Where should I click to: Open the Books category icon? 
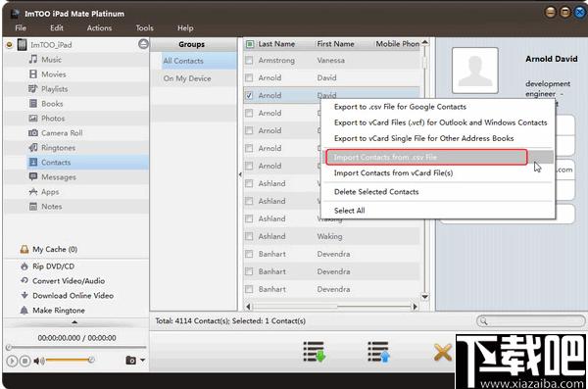[33, 103]
